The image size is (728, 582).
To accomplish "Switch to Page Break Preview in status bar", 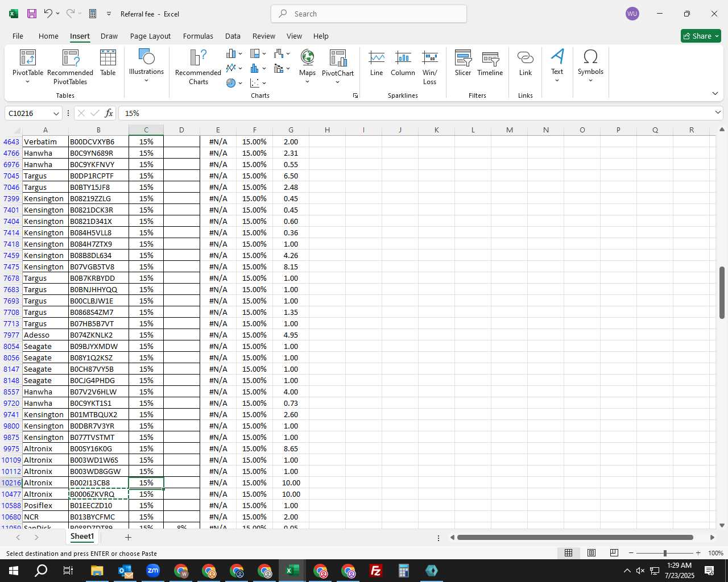I will coord(614,553).
